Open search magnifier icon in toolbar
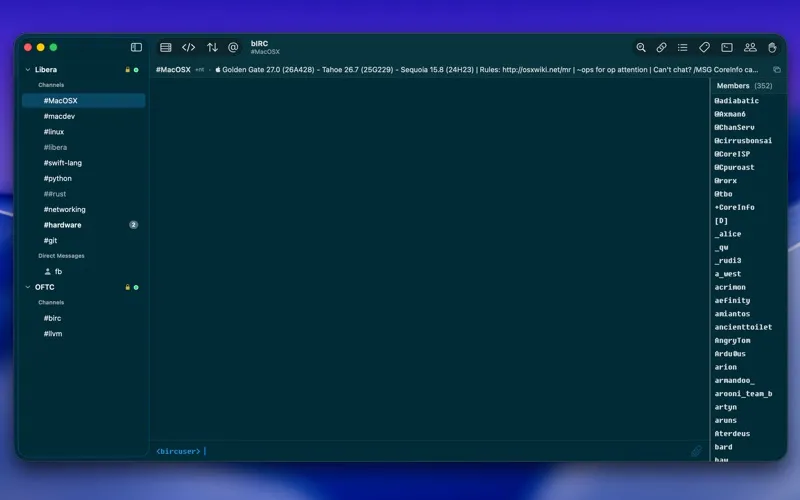This screenshot has height=500, width=800. [x=641, y=47]
